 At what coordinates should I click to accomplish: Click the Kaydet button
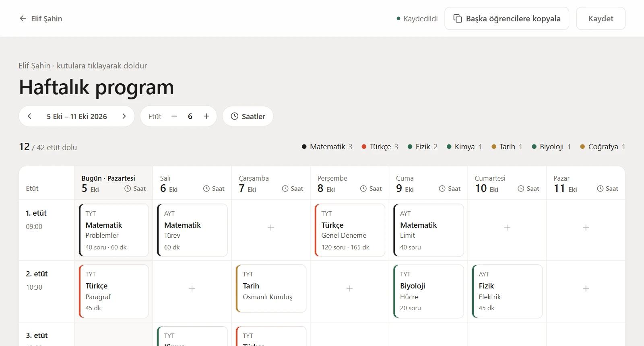(601, 19)
